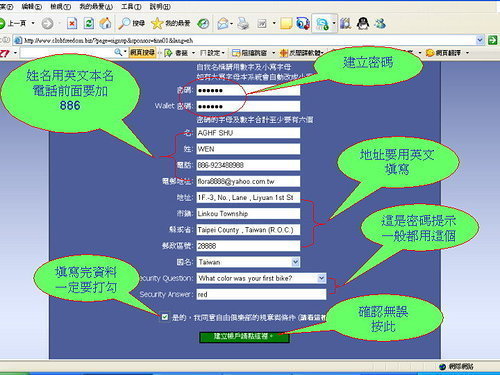Refresh the page with green arrows icon
The image size is (500, 375).
click(89, 23)
